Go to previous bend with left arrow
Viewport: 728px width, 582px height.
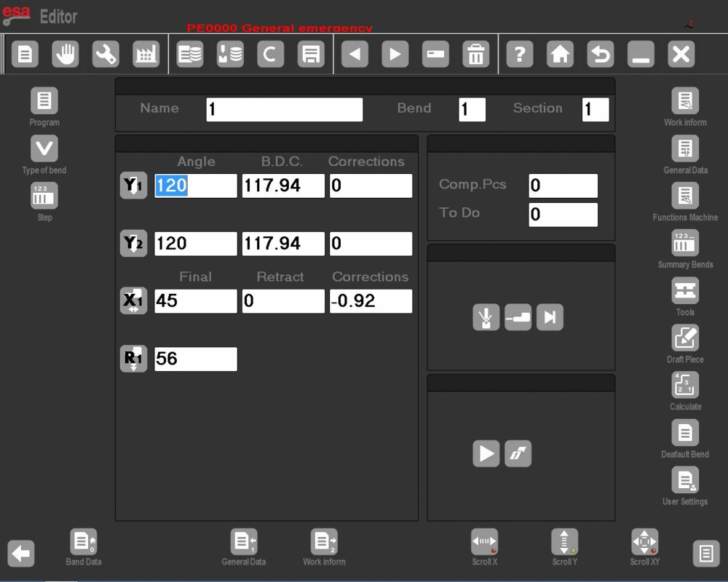click(355, 55)
